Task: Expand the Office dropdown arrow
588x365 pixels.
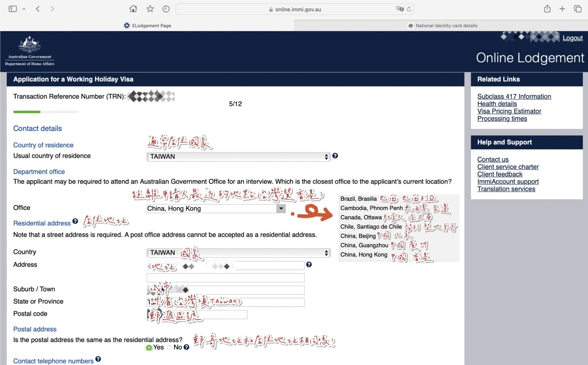Action: point(281,209)
